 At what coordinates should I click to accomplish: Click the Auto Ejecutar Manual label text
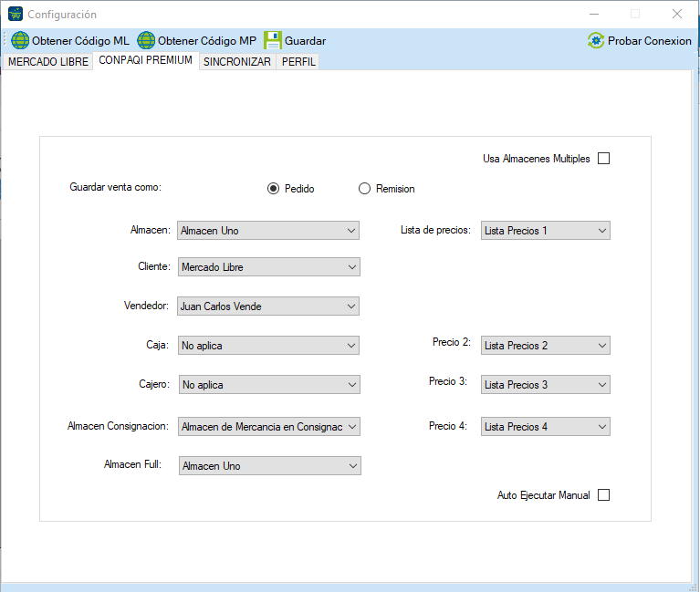pyautogui.click(x=543, y=495)
